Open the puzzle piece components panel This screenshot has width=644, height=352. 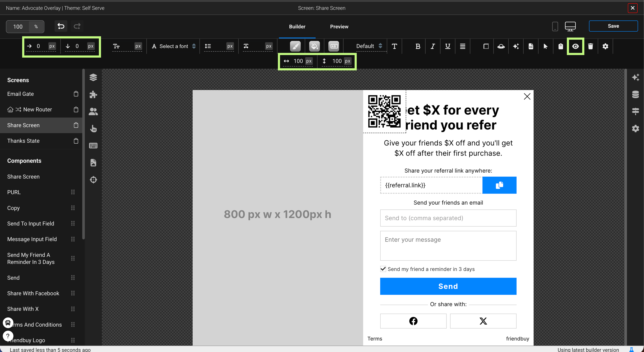pos(93,94)
